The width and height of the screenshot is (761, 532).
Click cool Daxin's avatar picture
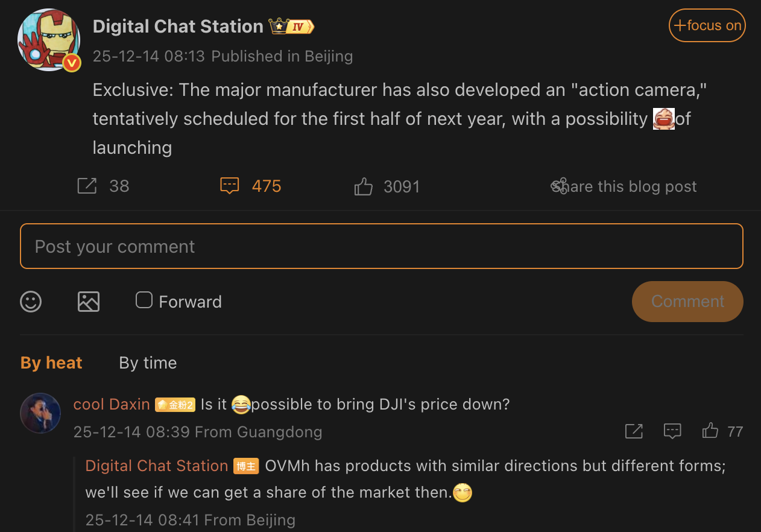click(x=40, y=413)
